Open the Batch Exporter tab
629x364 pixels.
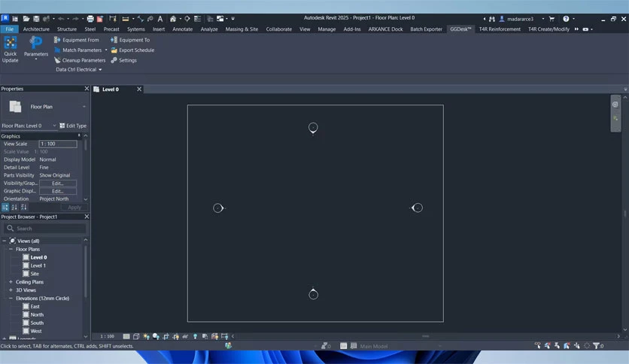(426, 29)
